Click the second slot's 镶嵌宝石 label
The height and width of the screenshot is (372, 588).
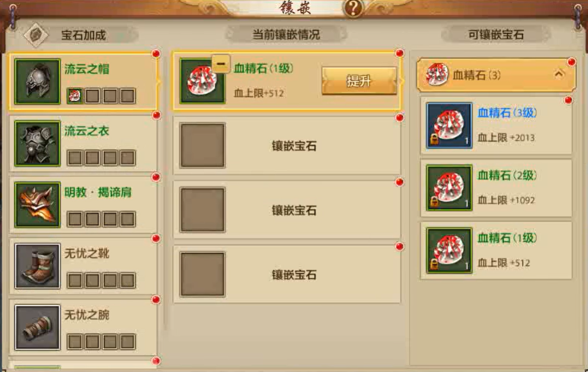tap(294, 146)
